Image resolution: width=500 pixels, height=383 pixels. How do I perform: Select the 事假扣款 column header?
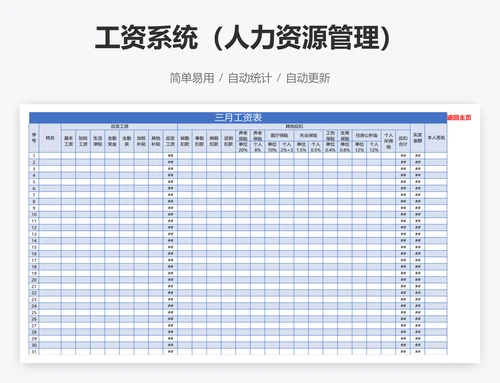[x=199, y=141]
